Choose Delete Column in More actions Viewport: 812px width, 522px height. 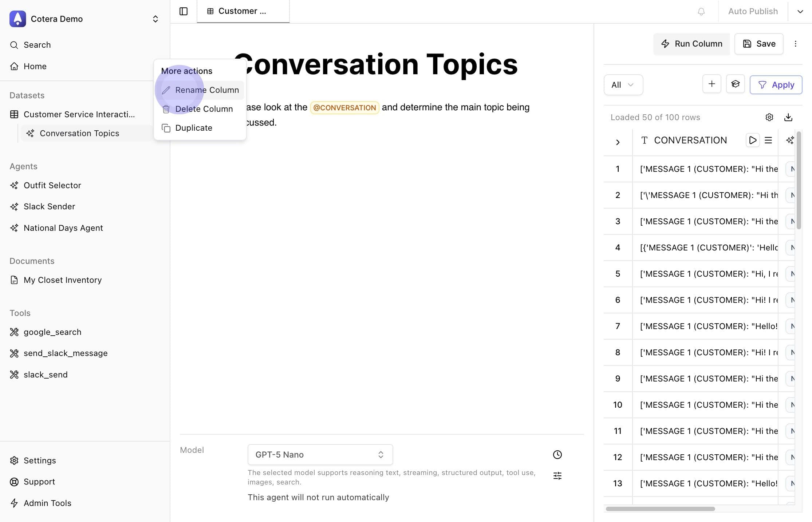204,109
